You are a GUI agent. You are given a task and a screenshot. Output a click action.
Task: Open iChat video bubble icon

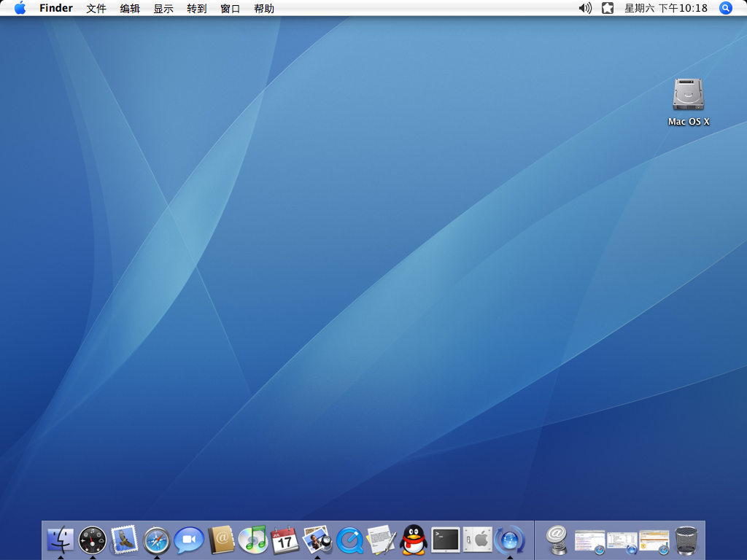coord(189,540)
